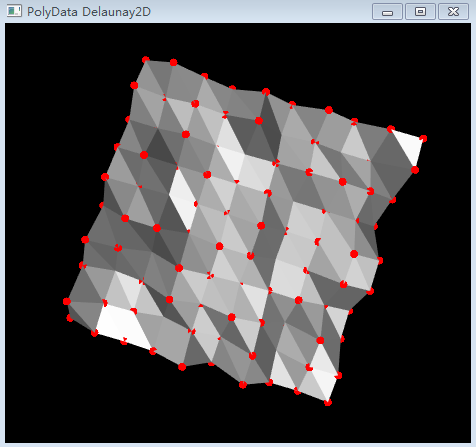Click the red vertex at the topmost-left corner of the mesh
This screenshot has width=476, height=447.
[145, 60]
